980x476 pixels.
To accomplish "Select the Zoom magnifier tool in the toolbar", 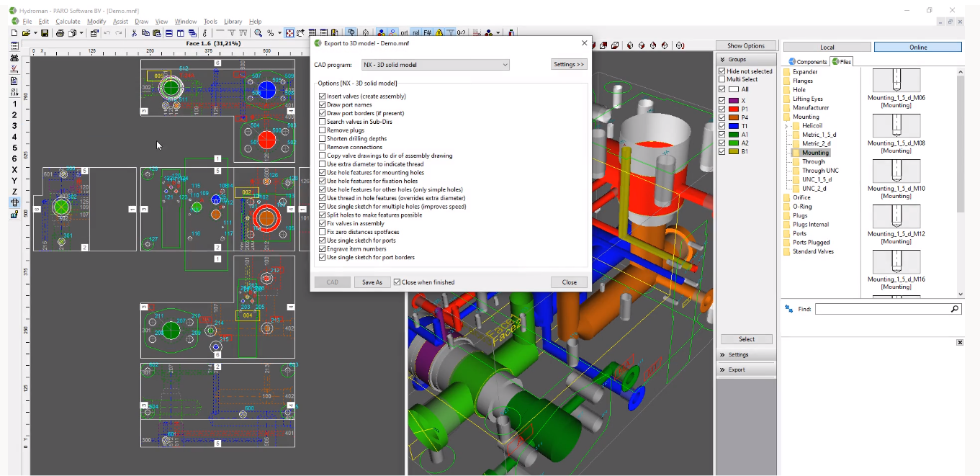I will tap(259, 32).
